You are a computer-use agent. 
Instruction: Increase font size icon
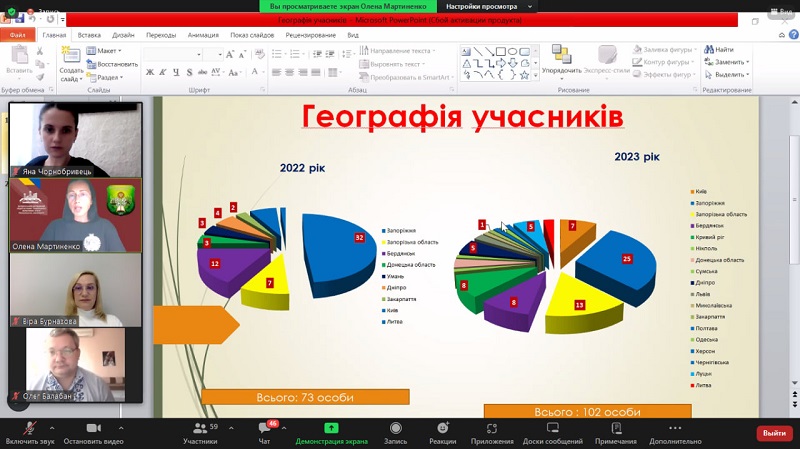(230, 54)
